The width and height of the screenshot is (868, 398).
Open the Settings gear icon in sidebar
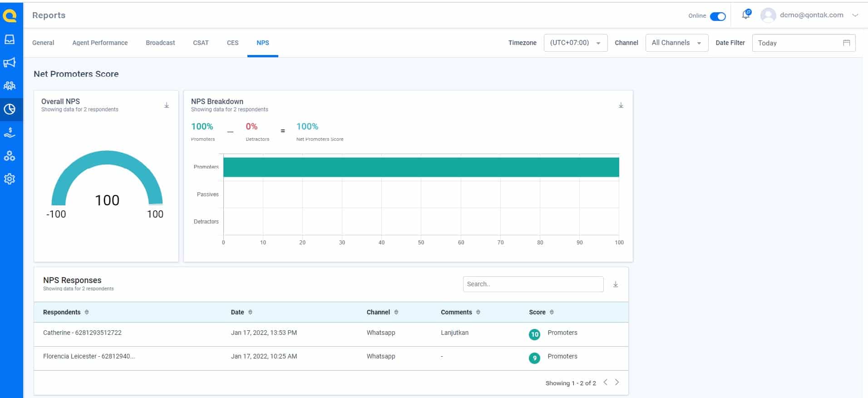[10, 179]
